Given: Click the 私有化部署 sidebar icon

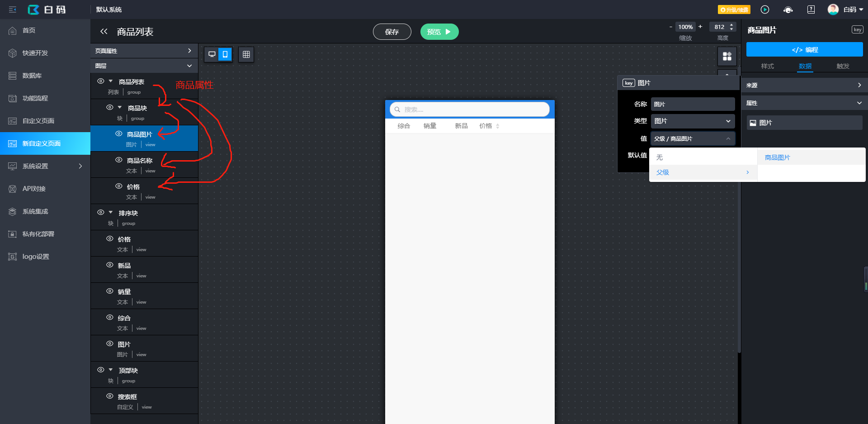Looking at the screenshot, I should tap(13, 234).
